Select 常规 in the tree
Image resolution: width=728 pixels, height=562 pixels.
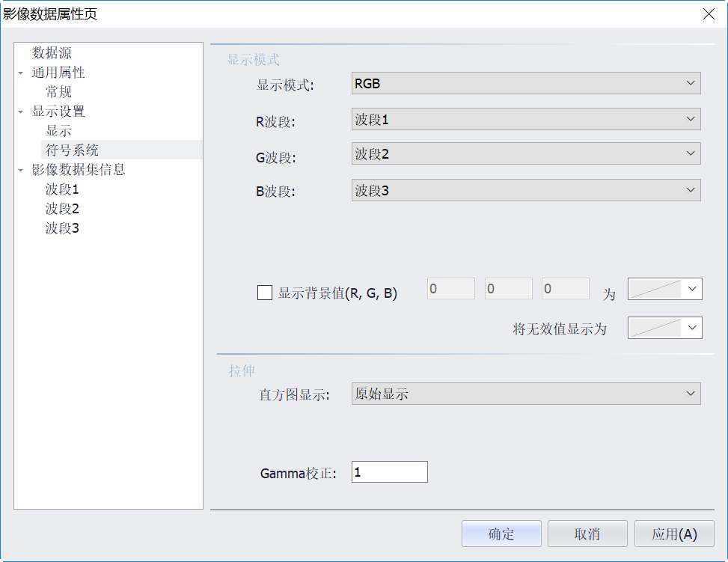point(58,92)
